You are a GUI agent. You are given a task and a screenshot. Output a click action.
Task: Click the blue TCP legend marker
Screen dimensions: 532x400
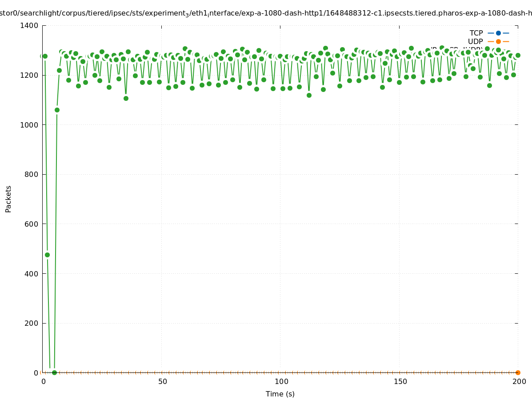(x=498, y=33)
